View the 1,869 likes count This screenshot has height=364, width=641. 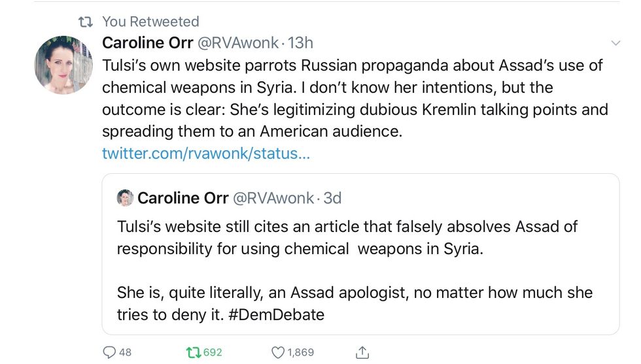(301, 352)
